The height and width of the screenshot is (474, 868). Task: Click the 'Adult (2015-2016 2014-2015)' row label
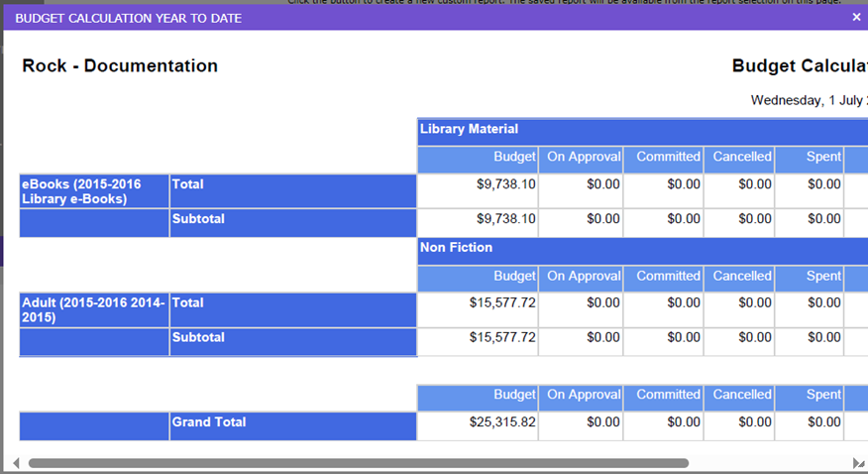tap(94, 310)
